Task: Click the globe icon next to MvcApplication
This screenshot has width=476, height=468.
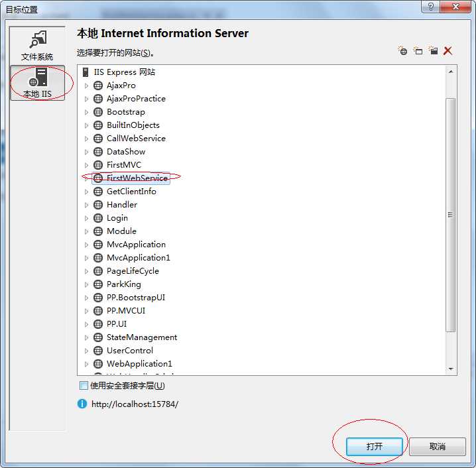Action: (x=98, y=245)
